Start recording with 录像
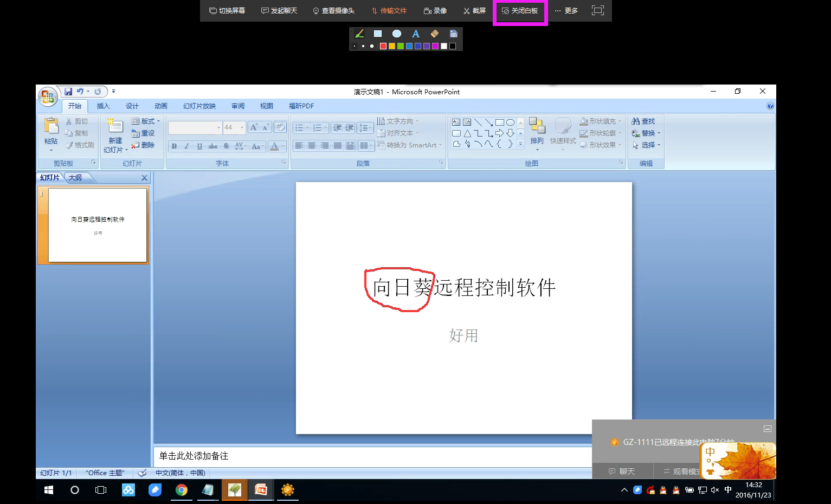The image size is (831, 504). click(x=435, y=11)
